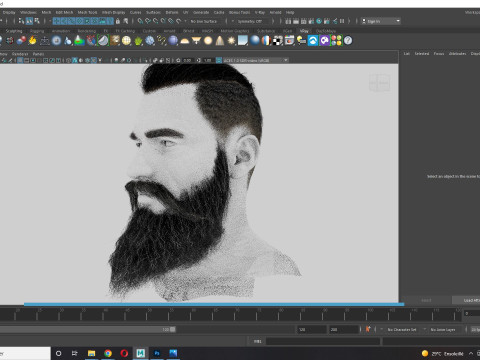Image resolution: width=480 pixels, height=360 pixels.
Task: Click the blue cloud shelf icon
Action: pyautogui.click(x=313, y=41)
